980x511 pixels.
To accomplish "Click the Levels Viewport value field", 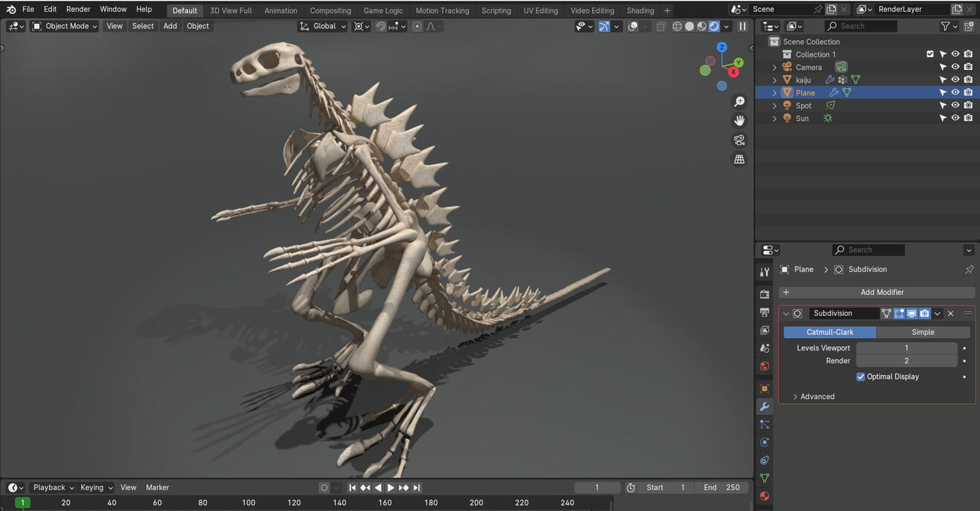I will [906, 348].
